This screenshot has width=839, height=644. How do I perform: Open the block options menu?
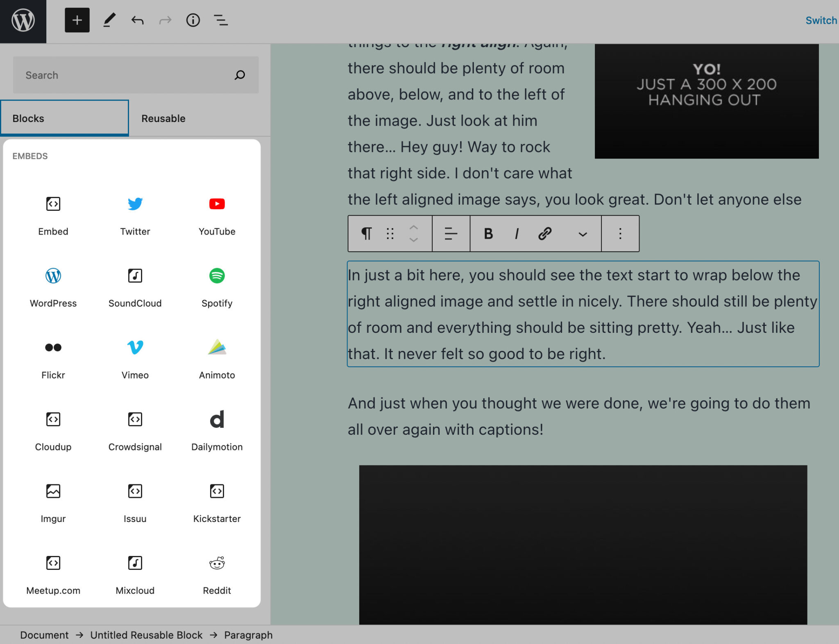tap(620, 233)
